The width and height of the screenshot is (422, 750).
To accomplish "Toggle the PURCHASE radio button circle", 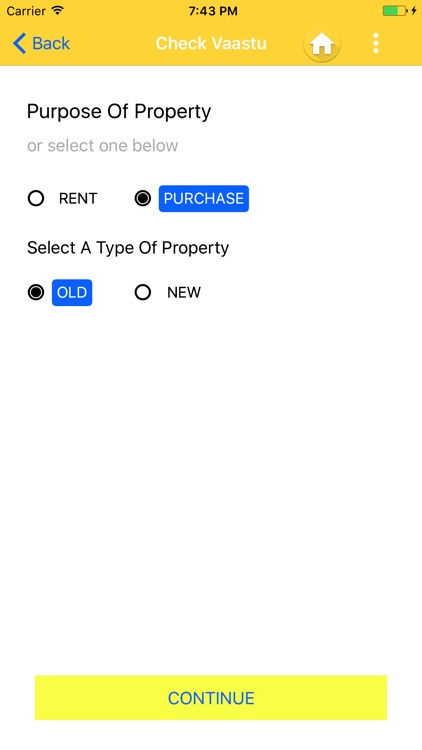I will click(x=143, y=199).
